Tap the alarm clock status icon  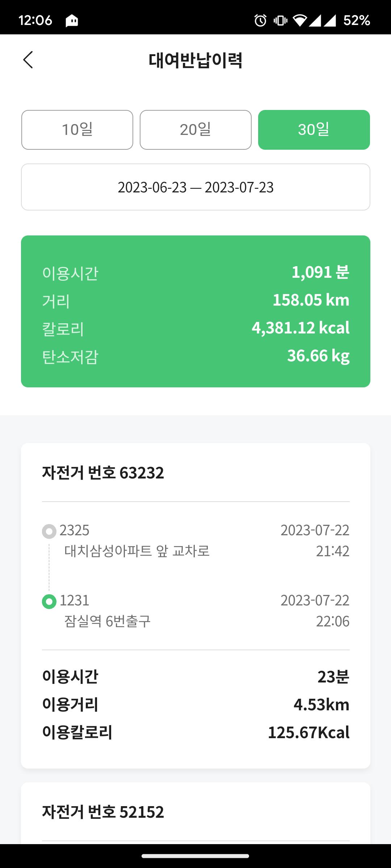pyautogui.click(x=260, y=20)
